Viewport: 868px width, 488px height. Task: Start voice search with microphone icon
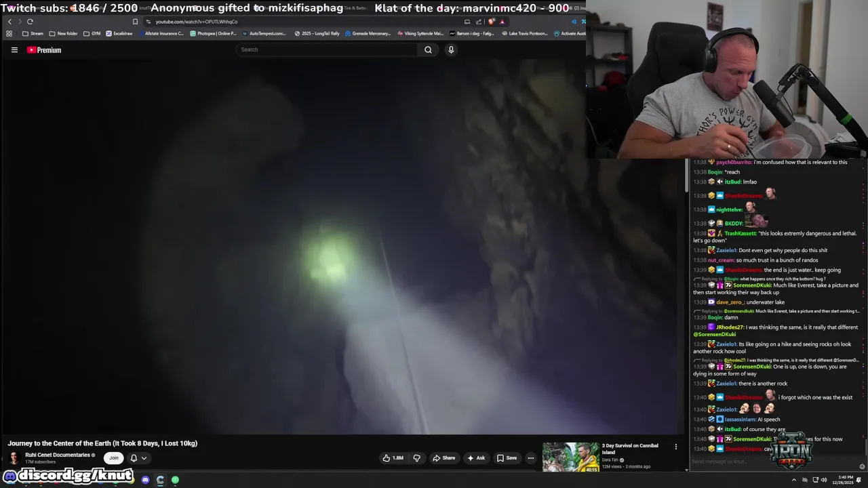point(451,49)
